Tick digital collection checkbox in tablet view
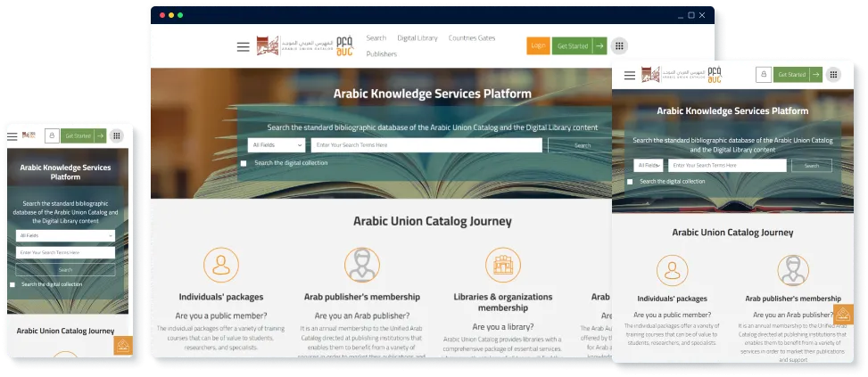Image resolution: width=868 pixels, height=377 pixels. pyautogui.click(x=630, y=182)
